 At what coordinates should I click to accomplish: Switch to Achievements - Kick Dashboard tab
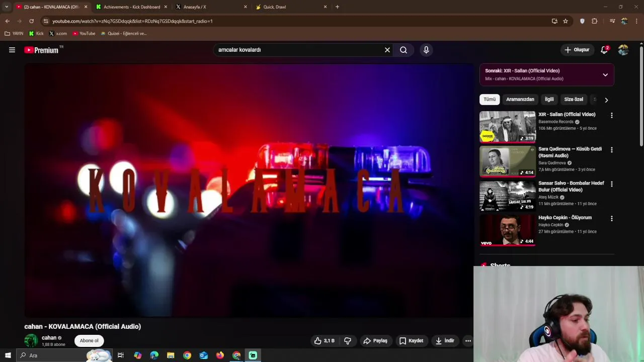click(x=131, y=7)
